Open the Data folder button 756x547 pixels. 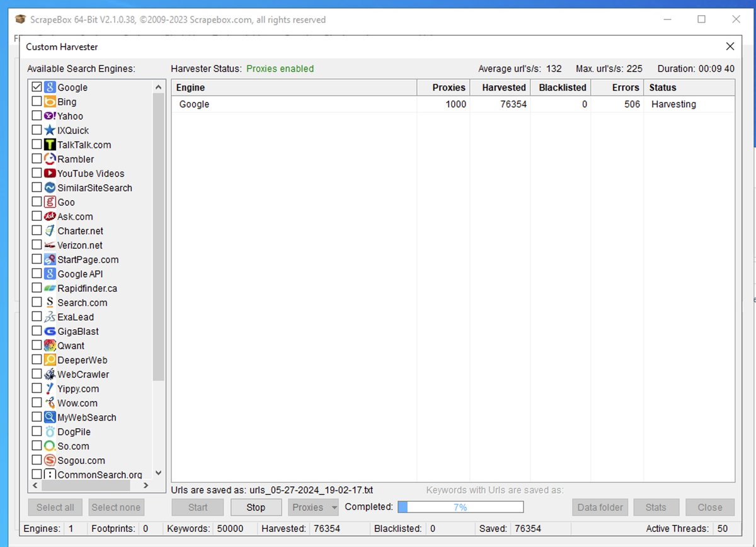pyautogui.click(x=600, y=507)
